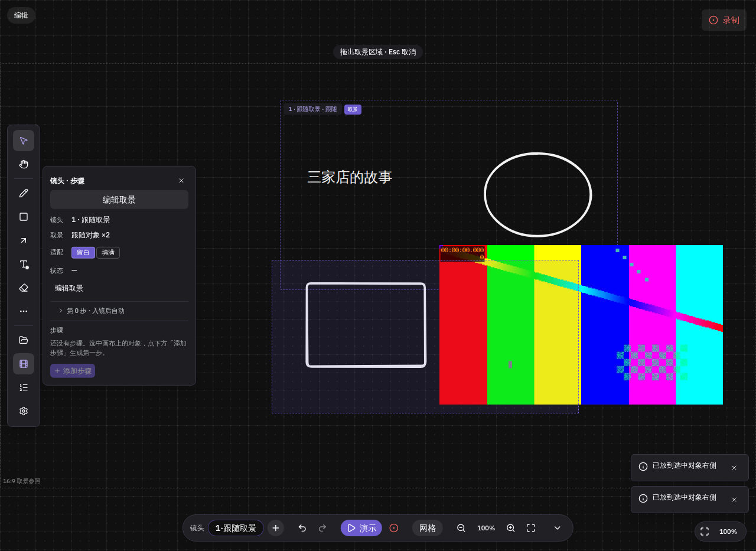Click the undo arrow in bottom bar
Image resolution: width=756 pixels, height=551 pixels.
click(x=302, y=528)
